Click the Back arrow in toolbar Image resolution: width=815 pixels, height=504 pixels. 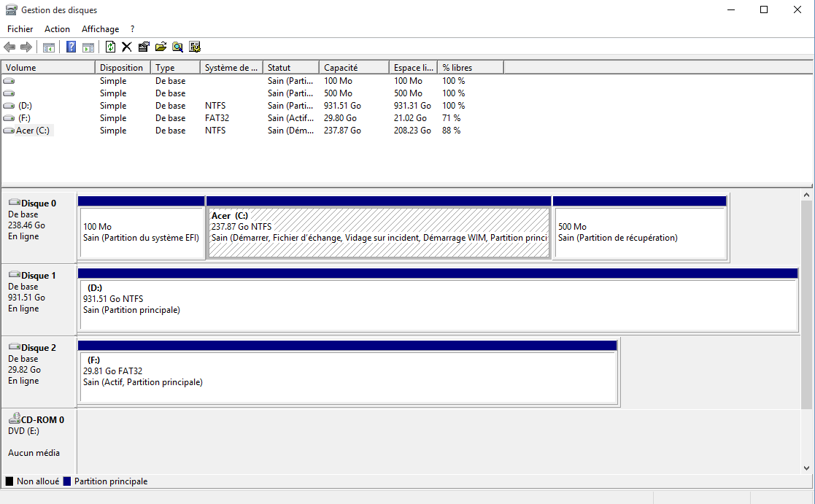[9, 47]
